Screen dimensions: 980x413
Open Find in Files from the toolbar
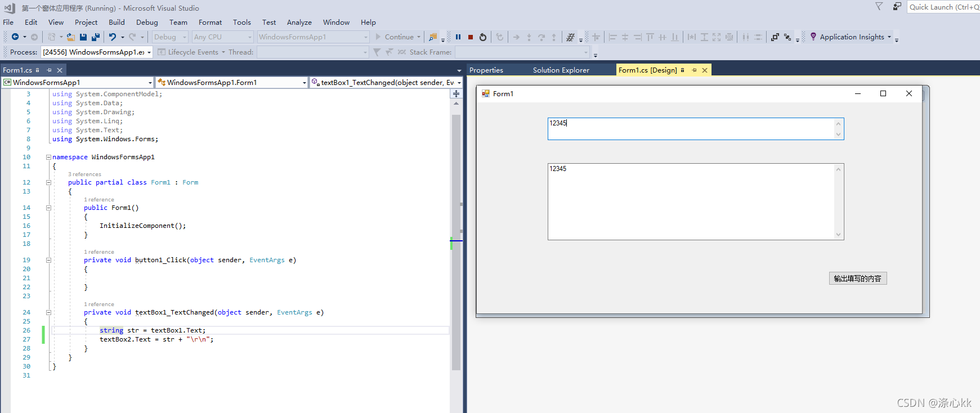click(433, 37)
